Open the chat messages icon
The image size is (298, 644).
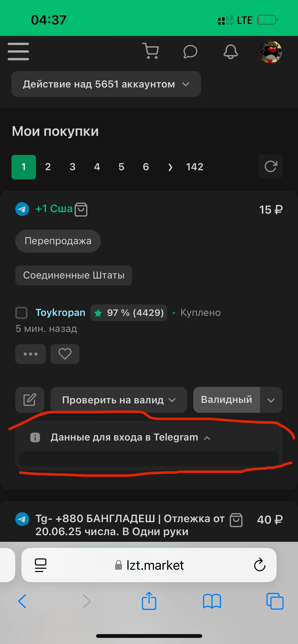point(190,52)
